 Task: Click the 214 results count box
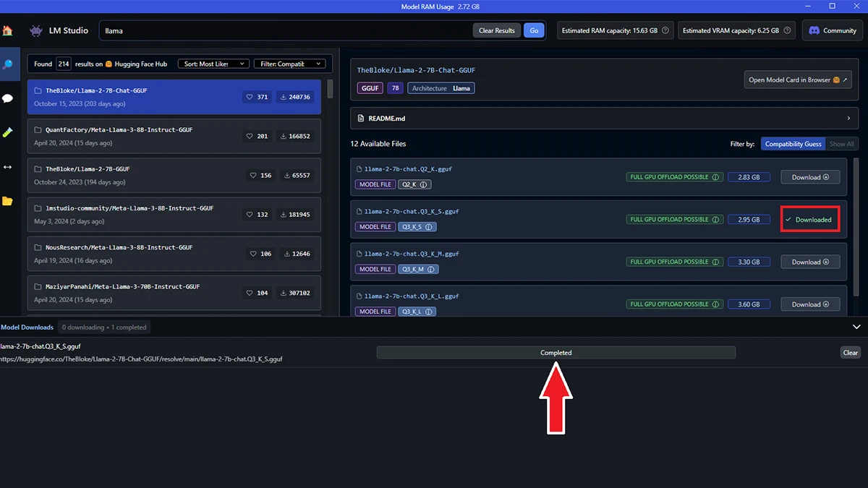pyautogui.click(x=64, y=64)
